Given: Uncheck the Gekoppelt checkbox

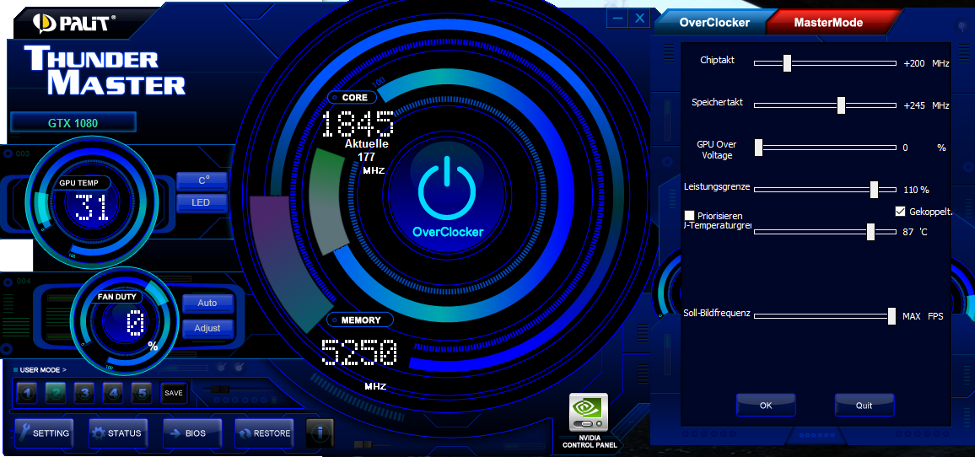Looking at the screenshot, I should pos(900,212).
